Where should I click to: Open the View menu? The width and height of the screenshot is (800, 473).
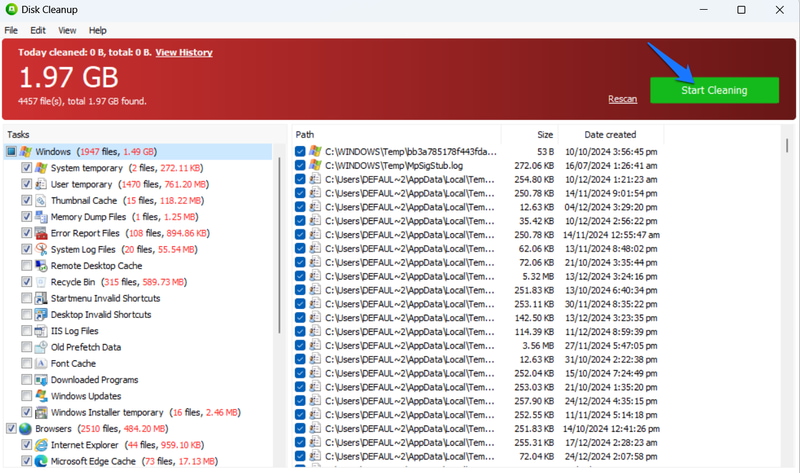67,30
